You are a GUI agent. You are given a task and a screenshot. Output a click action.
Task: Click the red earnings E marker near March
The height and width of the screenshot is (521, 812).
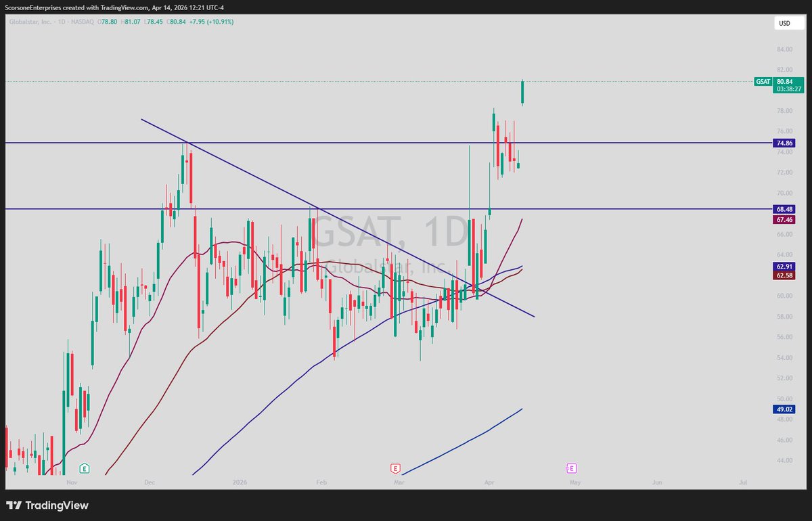396,468
